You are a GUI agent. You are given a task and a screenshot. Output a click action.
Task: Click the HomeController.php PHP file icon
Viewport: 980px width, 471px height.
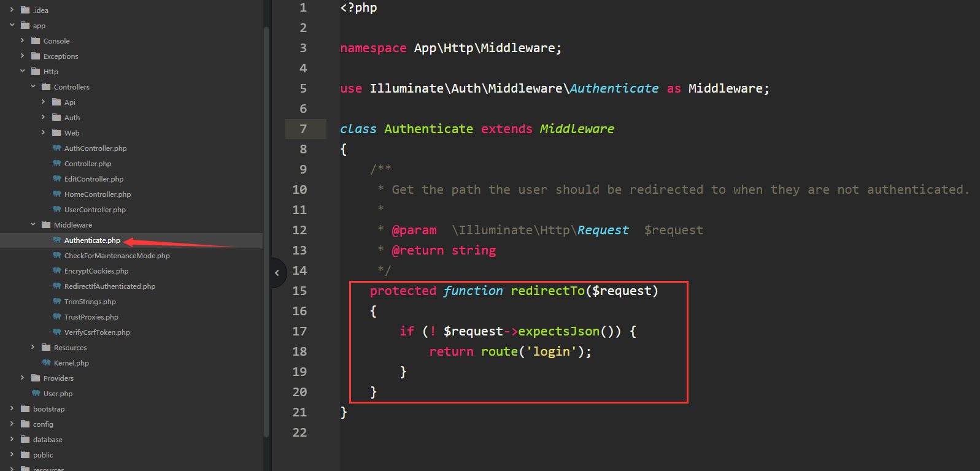pyautogui.click(x=56, y=194)
